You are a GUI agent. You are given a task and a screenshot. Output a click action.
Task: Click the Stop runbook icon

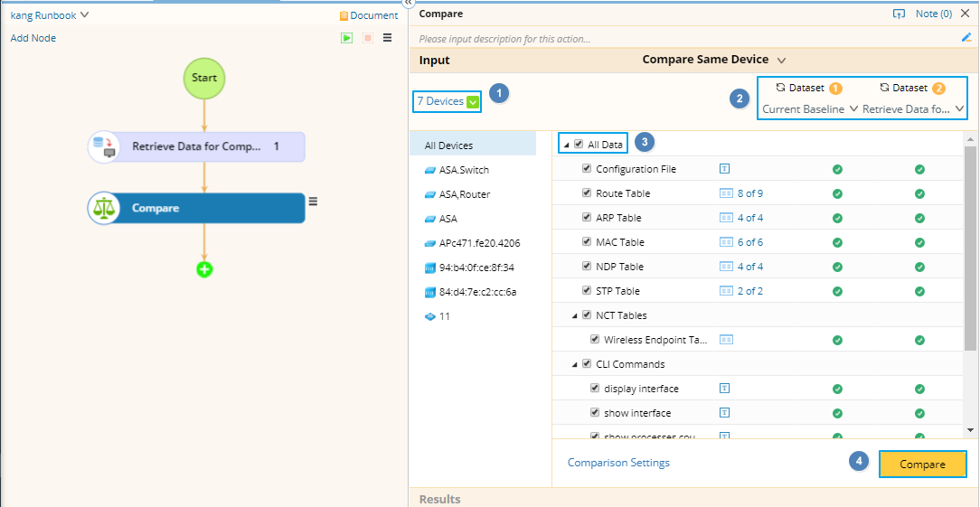tap(367, 38)
